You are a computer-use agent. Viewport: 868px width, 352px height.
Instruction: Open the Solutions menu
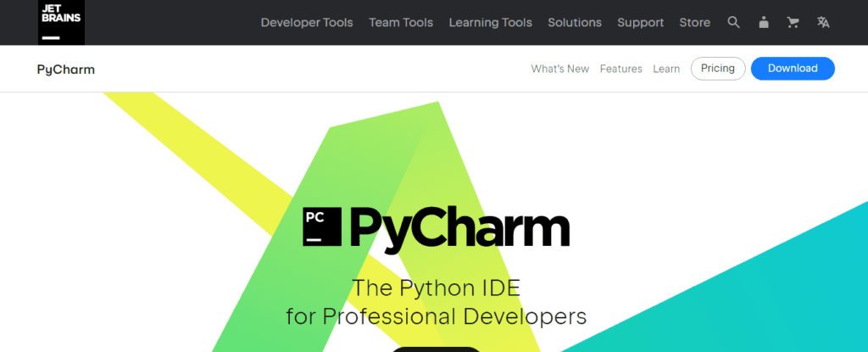point(575,23)
